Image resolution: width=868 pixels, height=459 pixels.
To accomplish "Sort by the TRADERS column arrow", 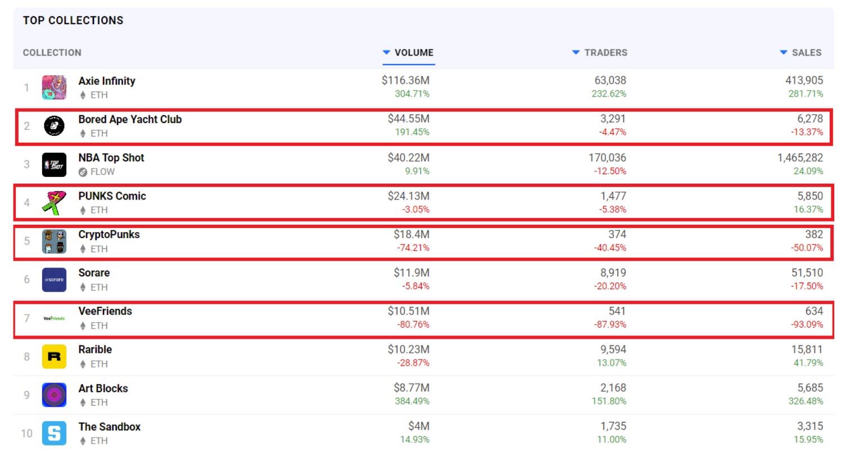I will tap(576, 52).
